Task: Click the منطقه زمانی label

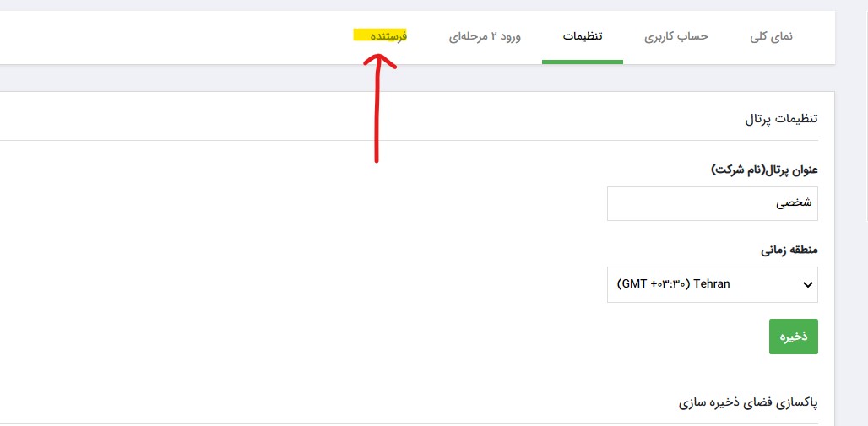Action: [789, 250]
